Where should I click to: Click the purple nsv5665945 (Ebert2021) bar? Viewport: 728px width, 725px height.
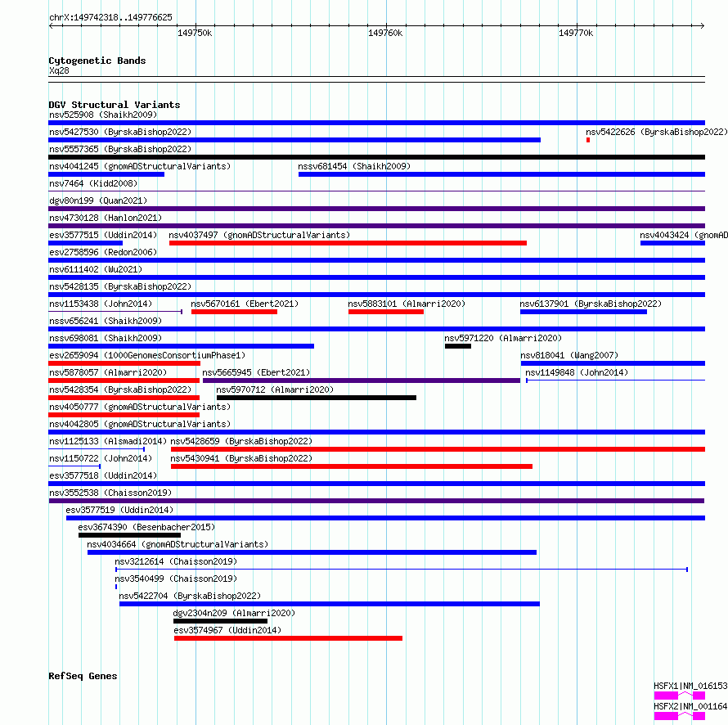point(362,381)
